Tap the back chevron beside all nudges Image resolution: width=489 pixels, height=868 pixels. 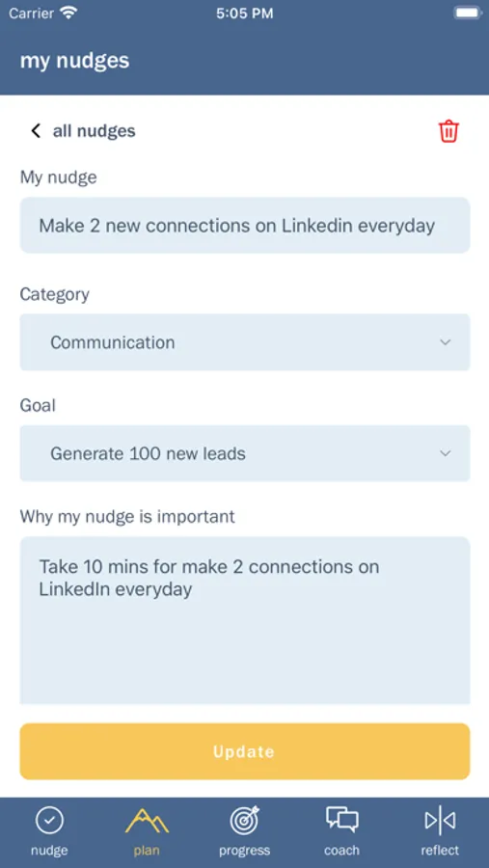click(36, 131)
